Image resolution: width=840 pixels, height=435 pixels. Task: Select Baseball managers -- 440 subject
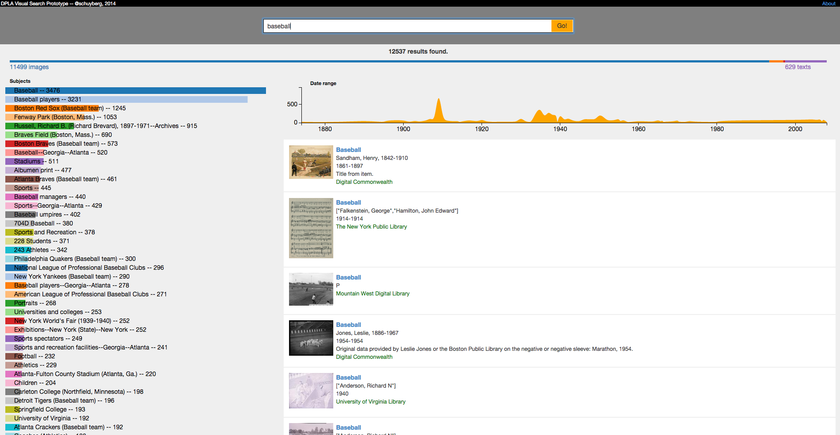[x=46, y=197]
